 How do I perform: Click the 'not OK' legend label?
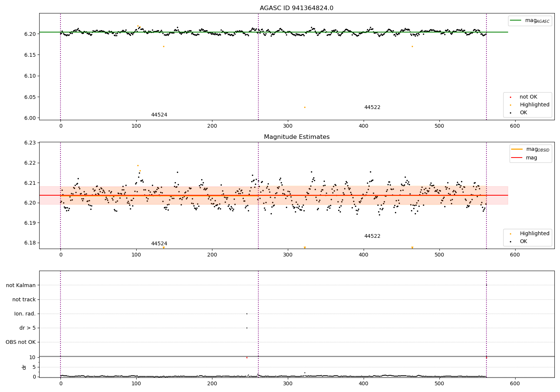528,97
